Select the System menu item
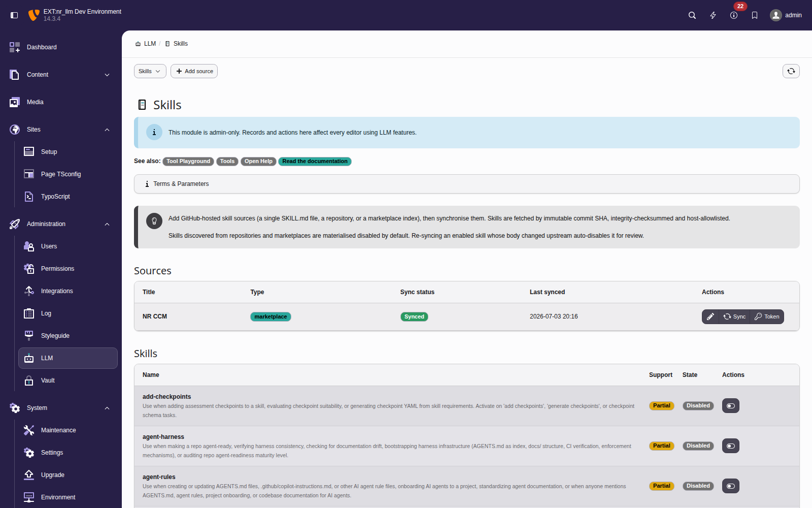The image size is (812, 508). [x=61, y=408]
